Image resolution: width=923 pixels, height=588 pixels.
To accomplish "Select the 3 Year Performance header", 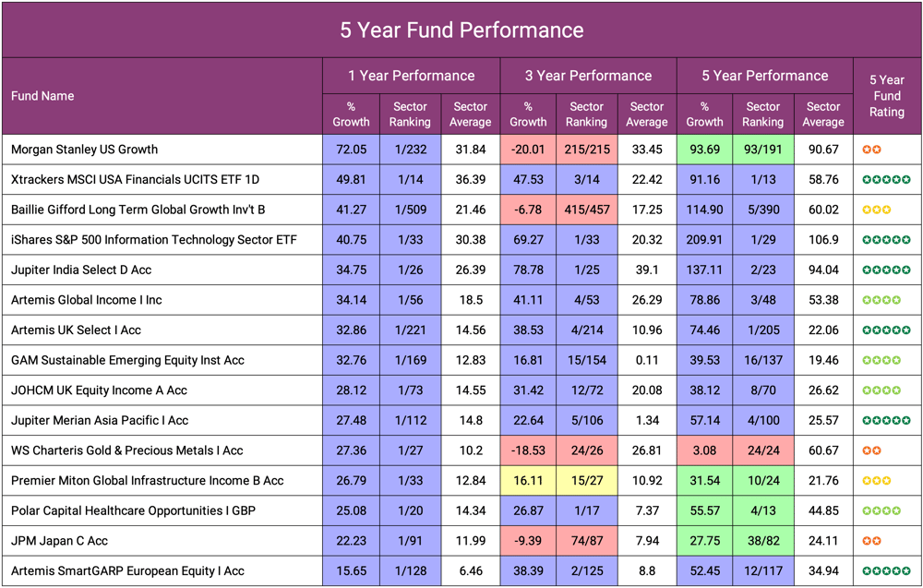I will (x=588, y=76).
